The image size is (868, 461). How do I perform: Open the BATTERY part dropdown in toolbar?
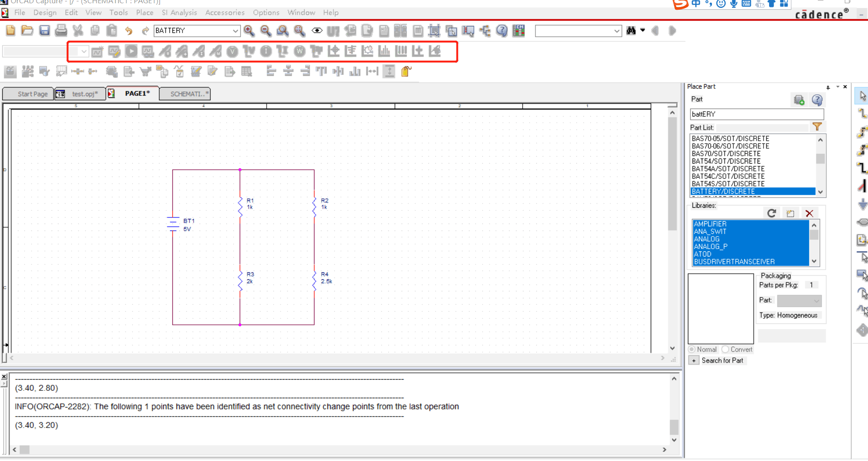click(235, 31)
